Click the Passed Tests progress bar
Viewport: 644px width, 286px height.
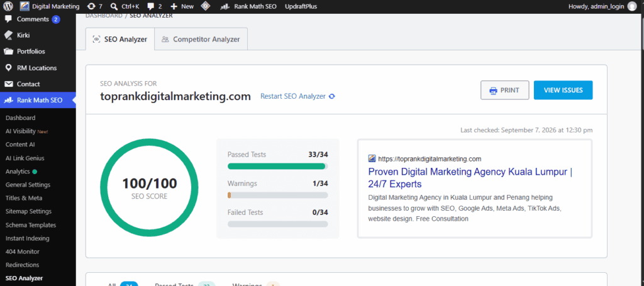click(x=277, y=166)
